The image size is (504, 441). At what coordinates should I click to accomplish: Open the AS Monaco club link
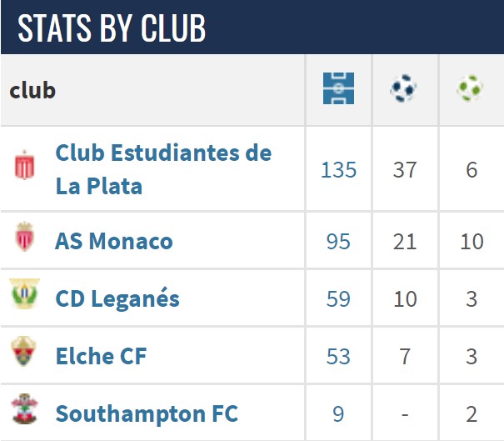(x=114, y=241)
